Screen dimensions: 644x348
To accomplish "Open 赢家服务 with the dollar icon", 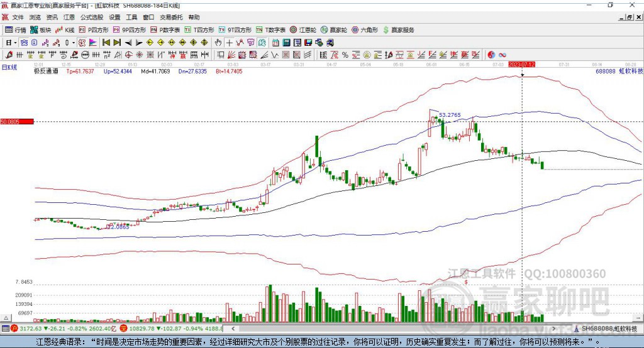I will tap(398, 30).
